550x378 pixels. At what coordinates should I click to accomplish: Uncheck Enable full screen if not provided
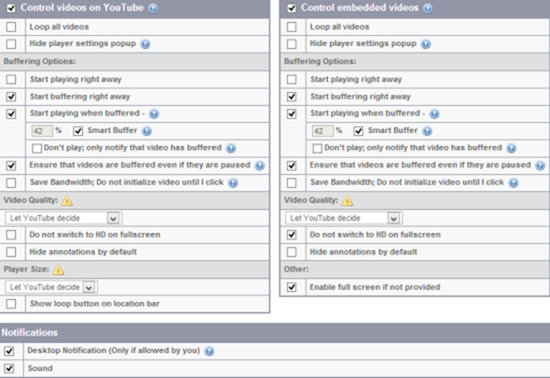coord(291,287)
